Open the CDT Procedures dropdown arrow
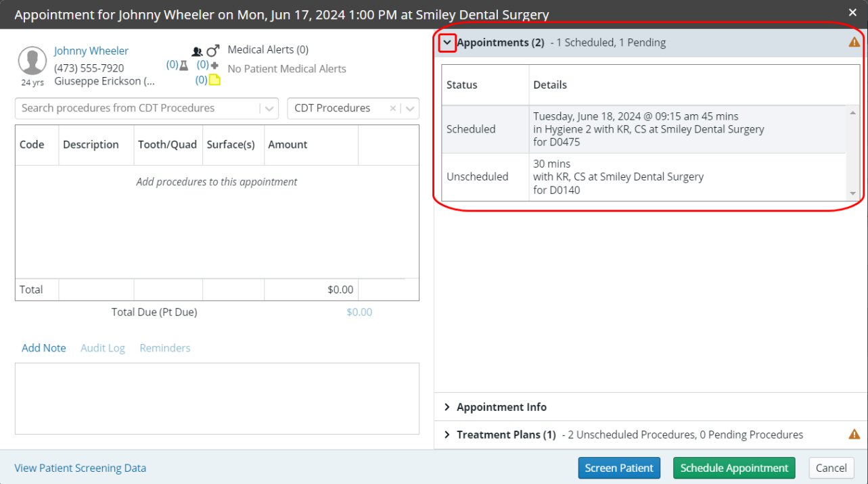Viewport: 868px width, 484px height. 409,108
